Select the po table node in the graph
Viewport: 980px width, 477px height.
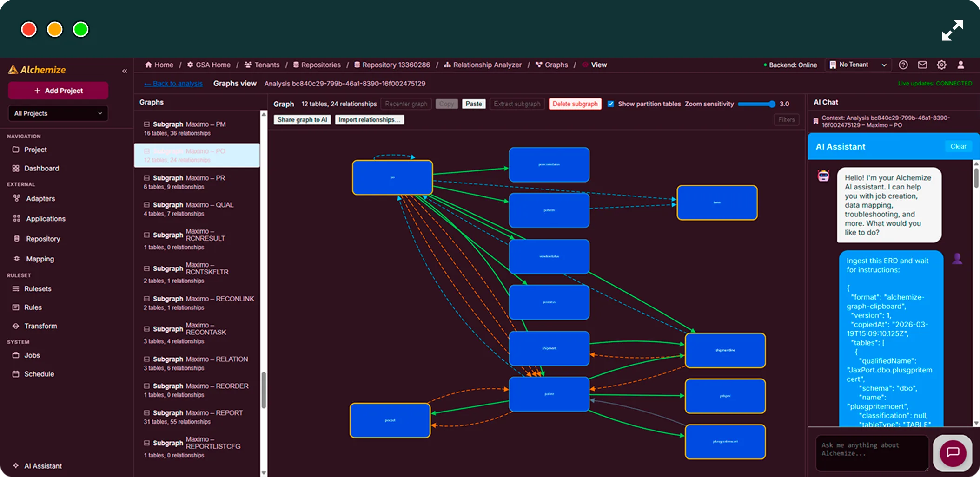[x=392, y=177]
